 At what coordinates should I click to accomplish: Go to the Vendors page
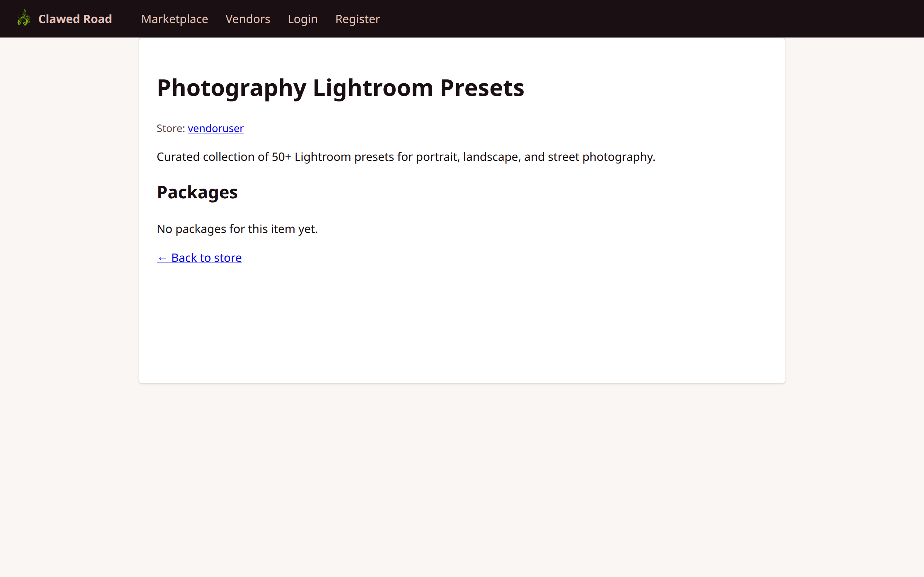click(247, 19)
